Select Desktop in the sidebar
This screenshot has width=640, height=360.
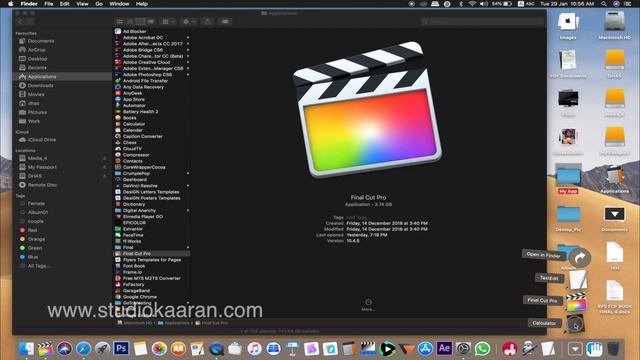point(37,59)
